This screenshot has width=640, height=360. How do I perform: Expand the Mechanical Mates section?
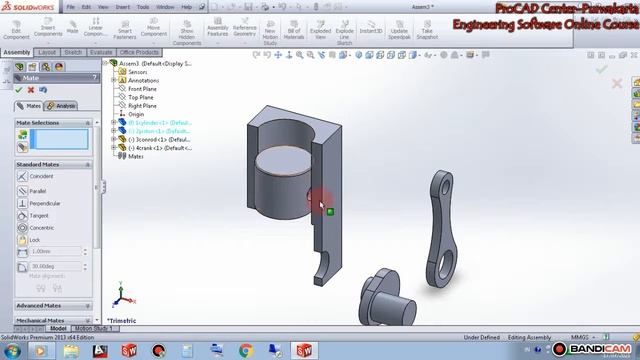[x=88, y=320]
